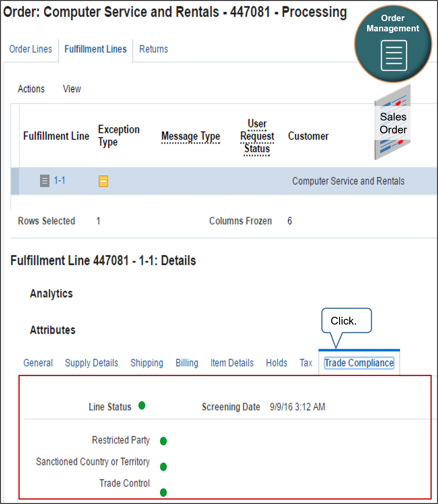Click the green Line Status indicator

coord(142,406)
